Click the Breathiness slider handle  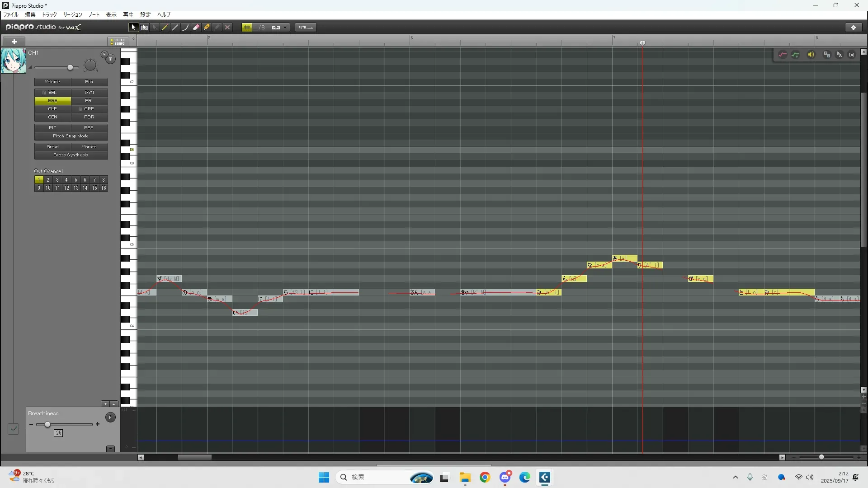(47, 424)
